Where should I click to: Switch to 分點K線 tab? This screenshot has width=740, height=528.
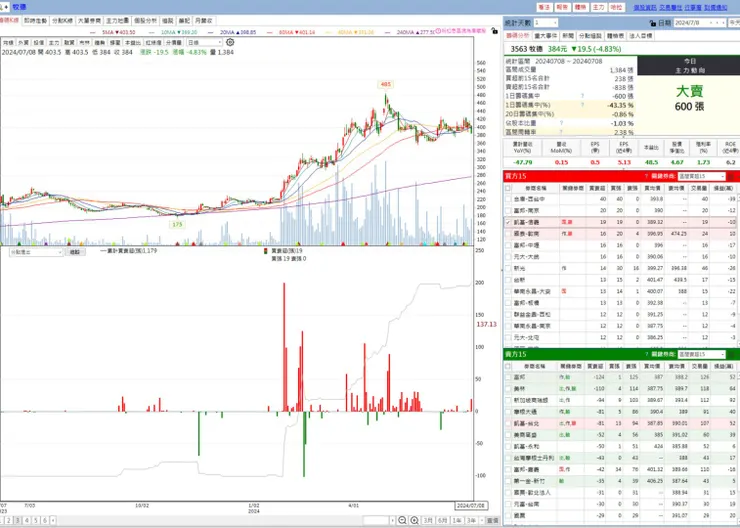(x=62, y=21)
